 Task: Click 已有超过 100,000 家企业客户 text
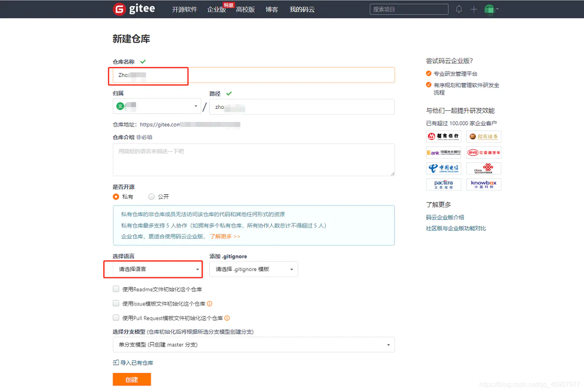462,123
